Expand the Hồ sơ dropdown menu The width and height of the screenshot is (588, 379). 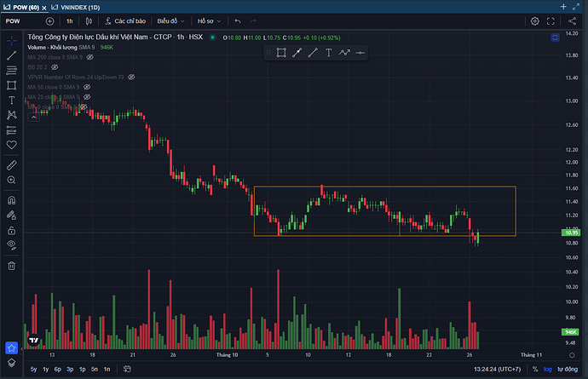pos(209,20)
